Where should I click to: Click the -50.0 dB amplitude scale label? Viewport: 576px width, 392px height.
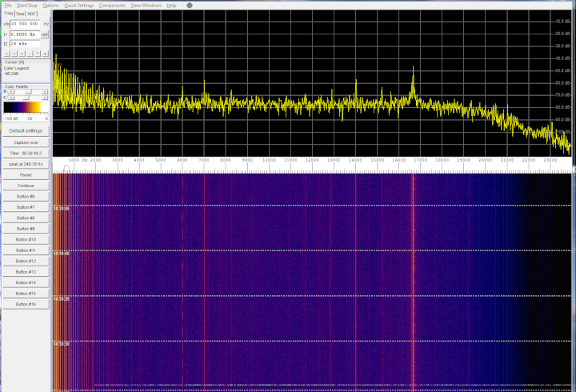tap(562, 70)
